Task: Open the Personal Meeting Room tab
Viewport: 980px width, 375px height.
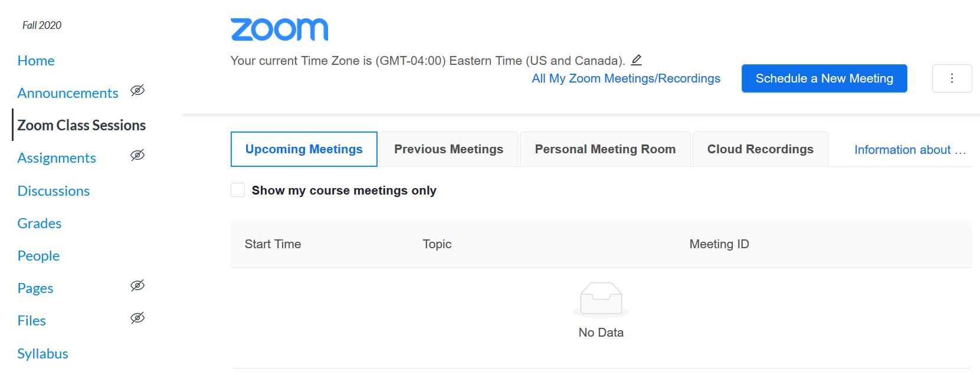Action: (x=605, y=149)
